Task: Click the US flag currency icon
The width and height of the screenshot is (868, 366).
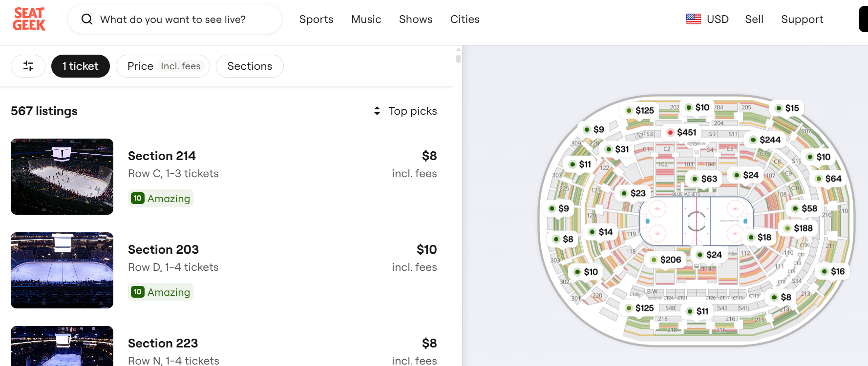Action: [693, 20]
